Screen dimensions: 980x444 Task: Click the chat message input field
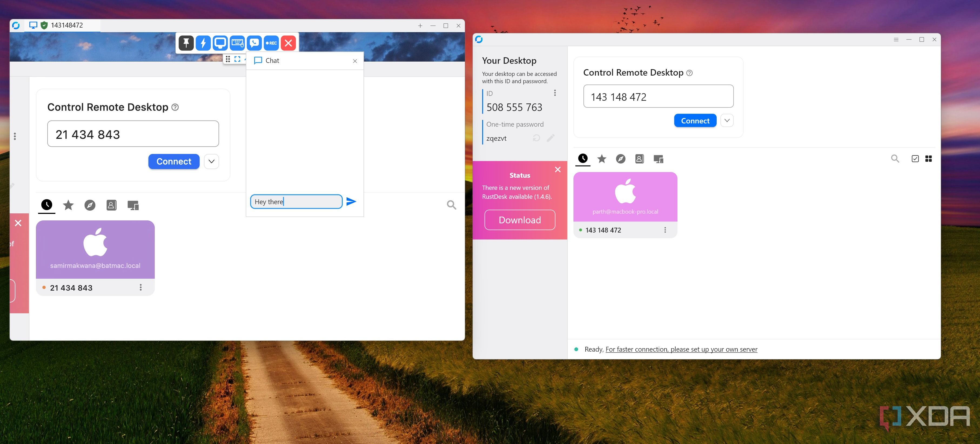click(296, 202)
